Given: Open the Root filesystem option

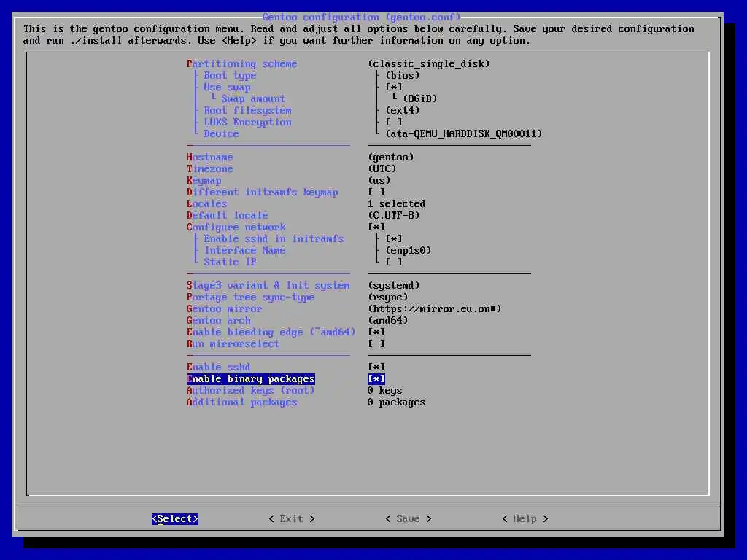Looking at the screenshot, I should (248, 111).
